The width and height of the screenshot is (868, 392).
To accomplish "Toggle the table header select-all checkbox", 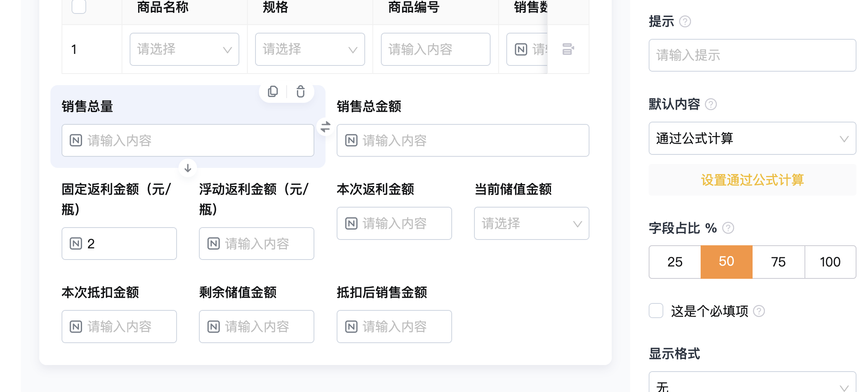I will point(79,7).
